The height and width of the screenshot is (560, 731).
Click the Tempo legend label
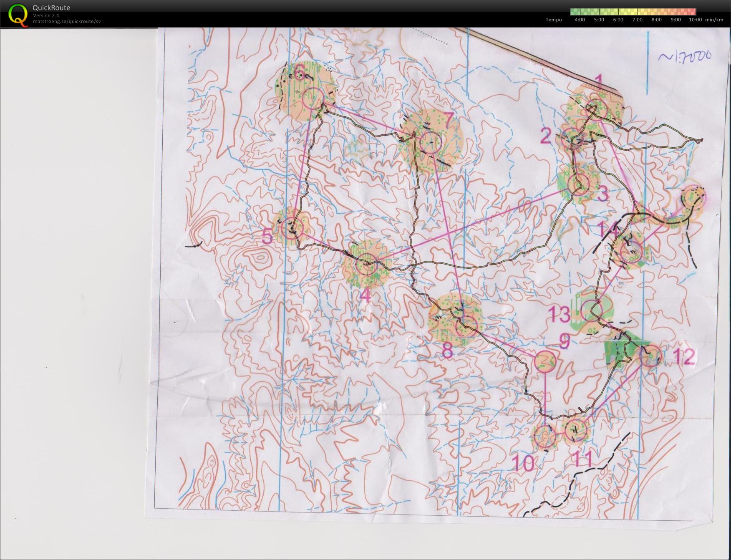coord(554,20)
